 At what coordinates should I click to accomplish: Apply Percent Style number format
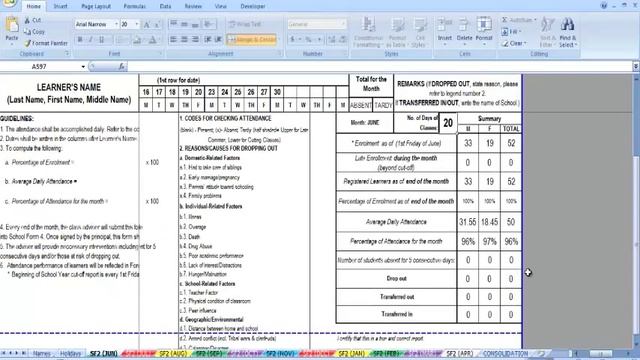(x=309, y=40)
